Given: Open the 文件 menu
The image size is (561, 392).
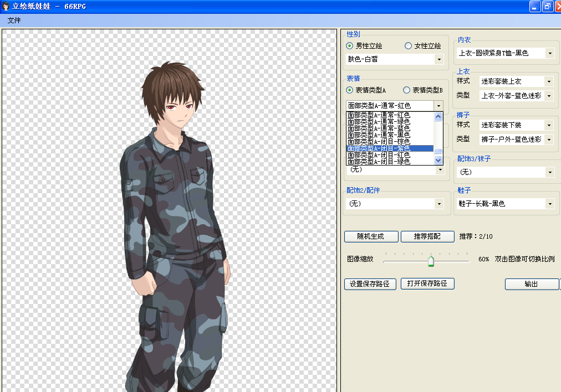Looking at the screenshot, I should pos(14,20).
